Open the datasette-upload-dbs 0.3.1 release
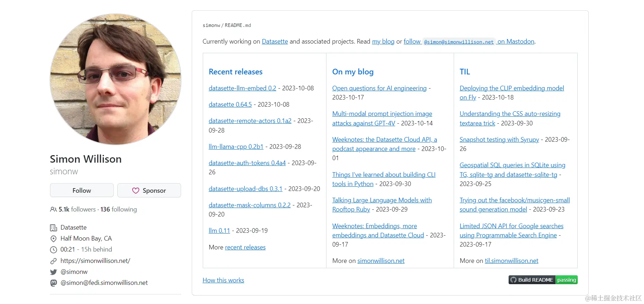Screen dimensions: 644x304 [246, 189]
